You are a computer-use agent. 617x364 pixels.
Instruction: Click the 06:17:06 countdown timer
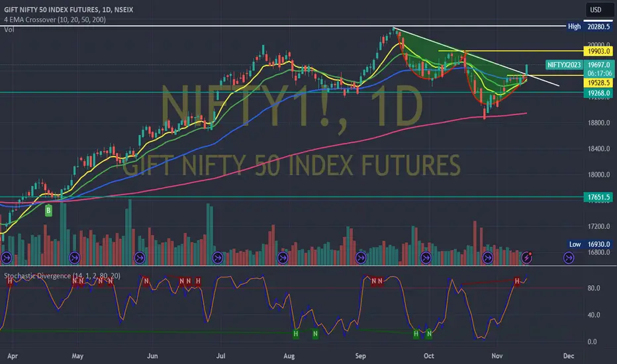pos(599,73)
